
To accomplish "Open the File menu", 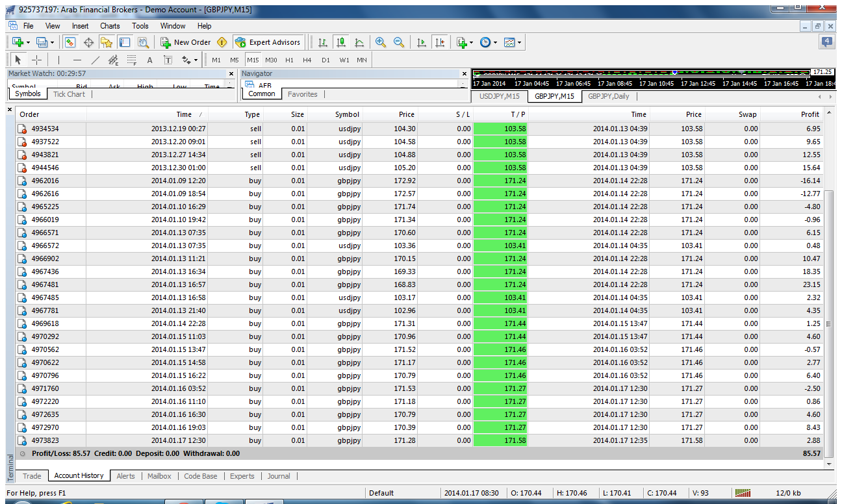I will (x=29, y=26).
